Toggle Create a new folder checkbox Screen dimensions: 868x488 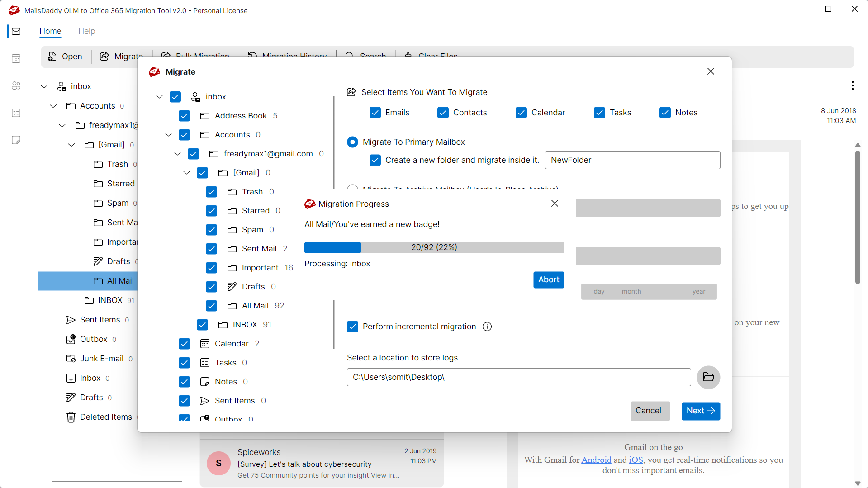coord(375,160)
